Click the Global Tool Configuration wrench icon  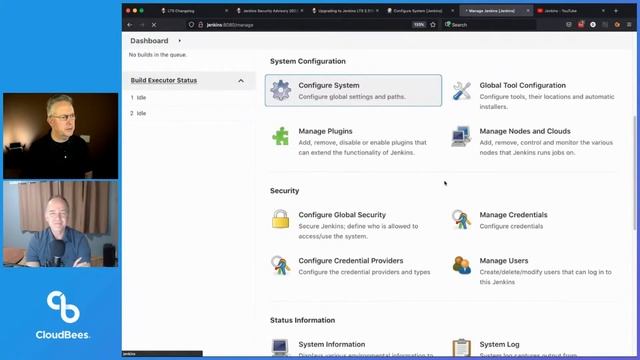(x=462, y=91)
